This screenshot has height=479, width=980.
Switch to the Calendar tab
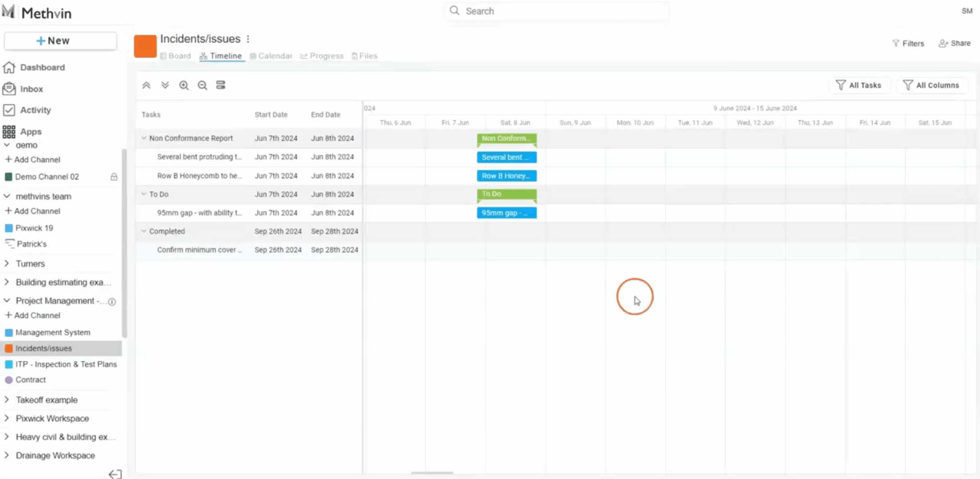coord(271,56)
